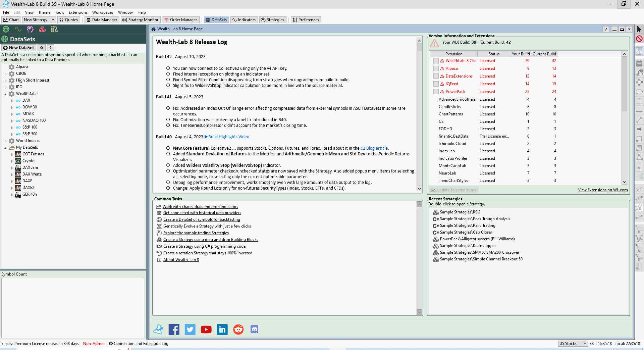Expand the World Indices tree node
644x350 pixels.
point(5,141)
